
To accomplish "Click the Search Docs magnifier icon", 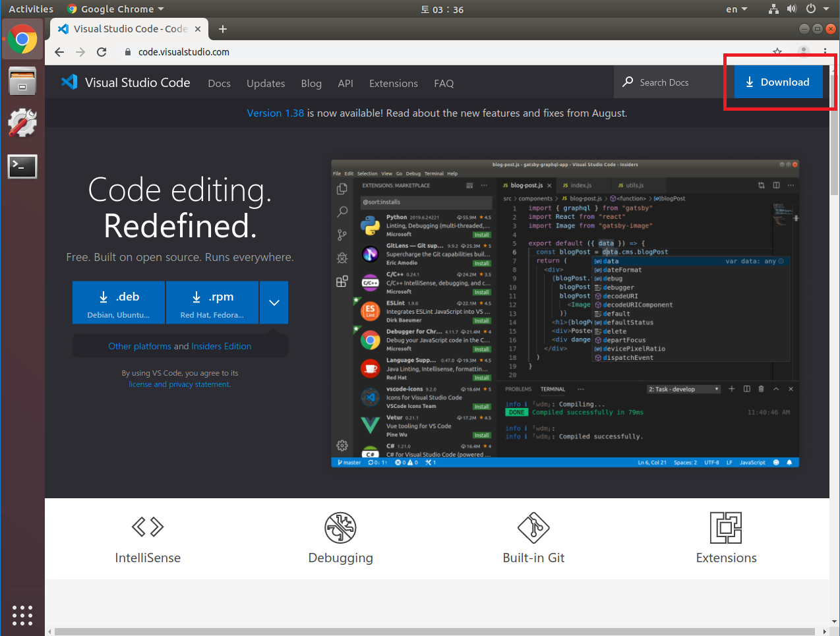I will [x=628, y=82].
